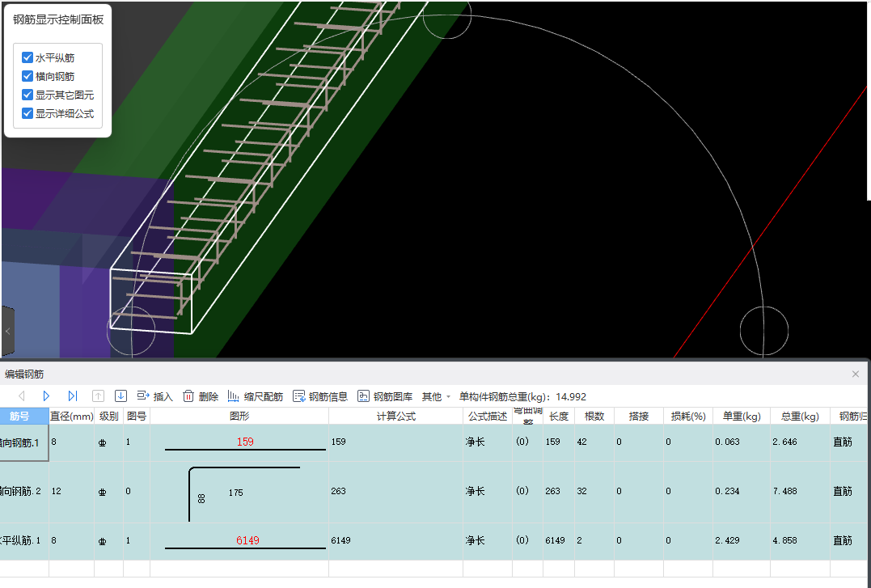
Task: Click unit weight cell 0.063
Action: point(742,442)
